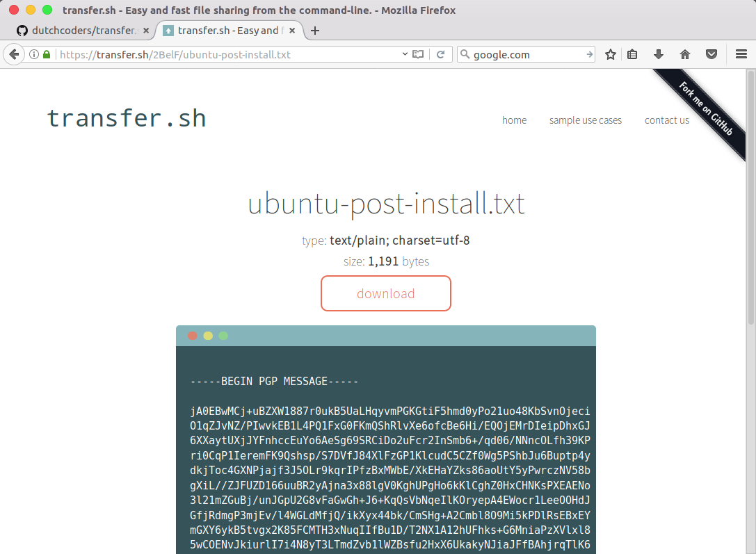
Task: Maximize Firefox with green window button
Action: coord(47,10)
